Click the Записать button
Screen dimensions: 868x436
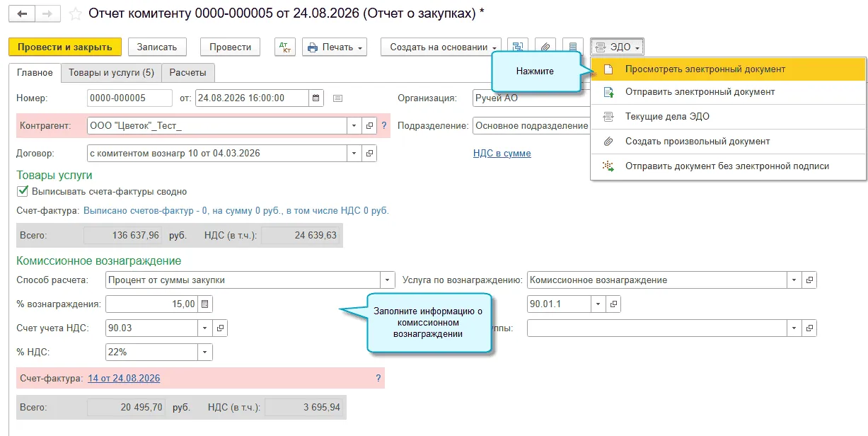pyautogui.click(x=157, y=47)
